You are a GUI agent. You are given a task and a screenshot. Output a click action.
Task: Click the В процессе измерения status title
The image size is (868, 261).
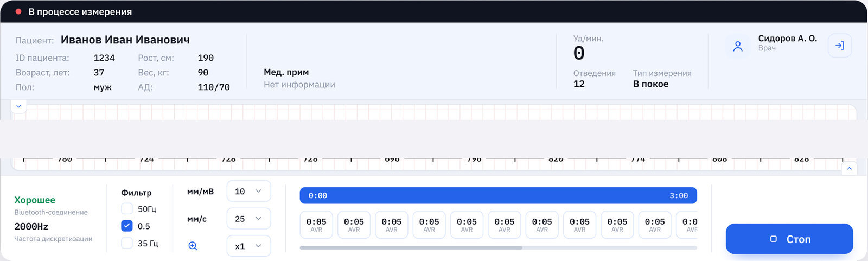click(80, 11)
